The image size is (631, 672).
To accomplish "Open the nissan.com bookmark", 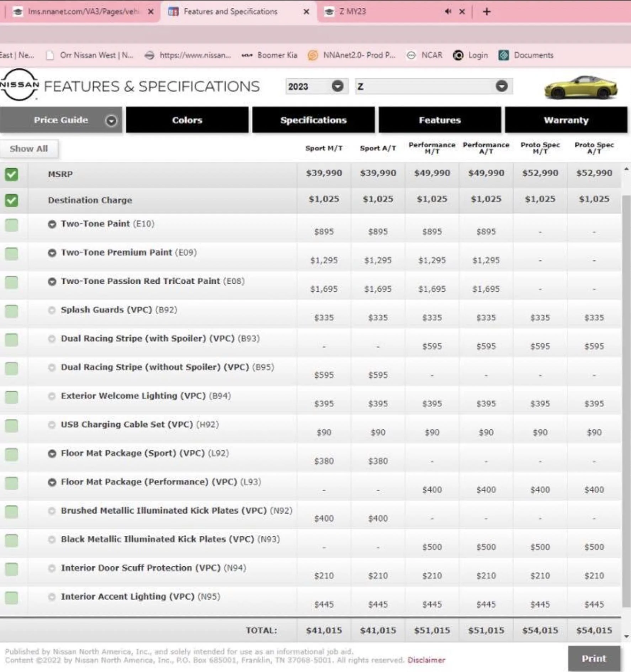I will pos(188,55).
